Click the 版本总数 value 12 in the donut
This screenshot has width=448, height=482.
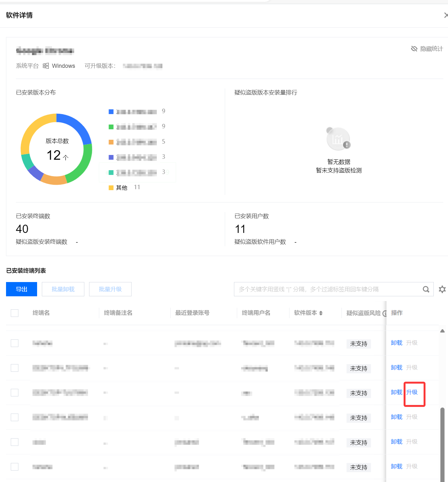(54, 155)
